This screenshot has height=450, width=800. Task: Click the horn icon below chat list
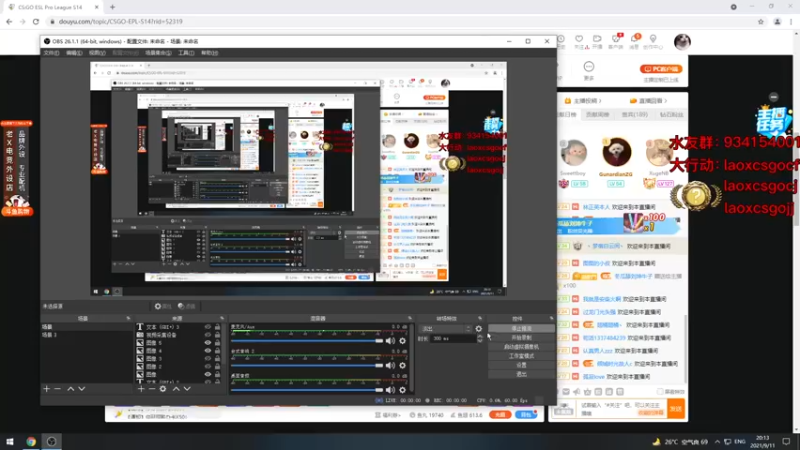[x=577, y=392]
